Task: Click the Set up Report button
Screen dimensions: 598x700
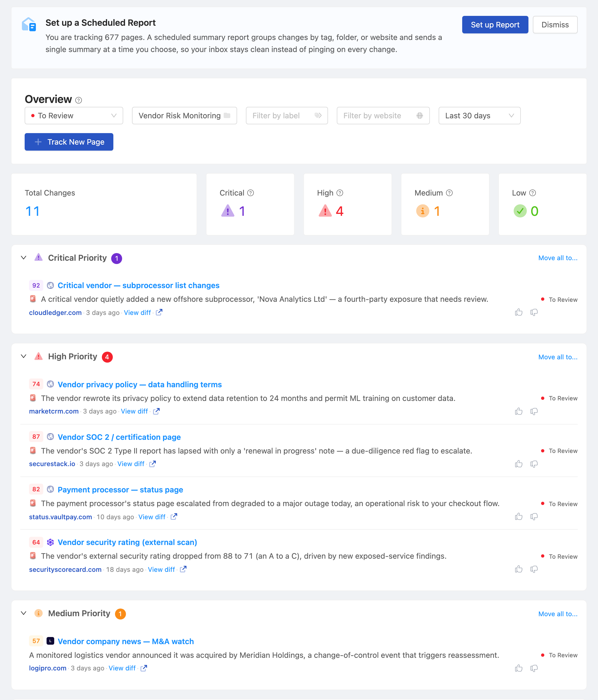Action: pyautogui.click(x=495, y=25)
